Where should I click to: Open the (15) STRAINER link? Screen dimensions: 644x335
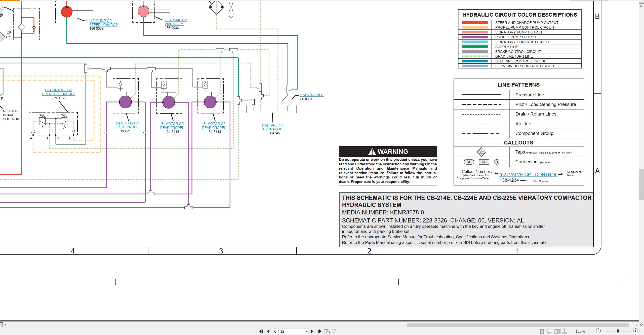[312, 95]
